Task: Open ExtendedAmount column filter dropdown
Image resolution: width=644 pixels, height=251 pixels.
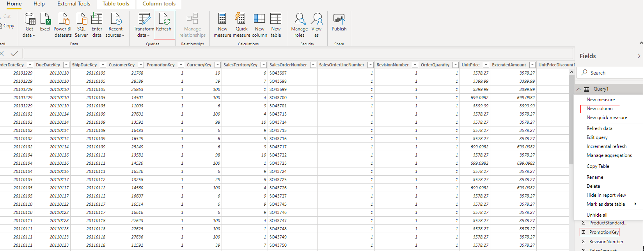Action: (x=532, y=65)
